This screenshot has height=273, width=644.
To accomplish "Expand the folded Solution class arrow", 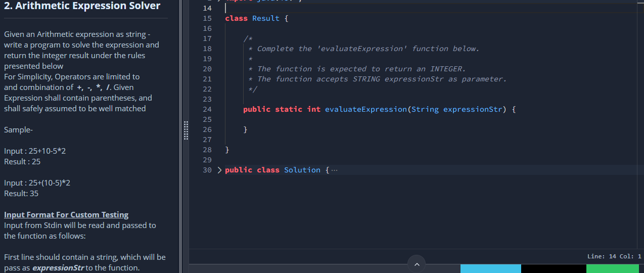I will pyautogui.click(x=219, y=170).
